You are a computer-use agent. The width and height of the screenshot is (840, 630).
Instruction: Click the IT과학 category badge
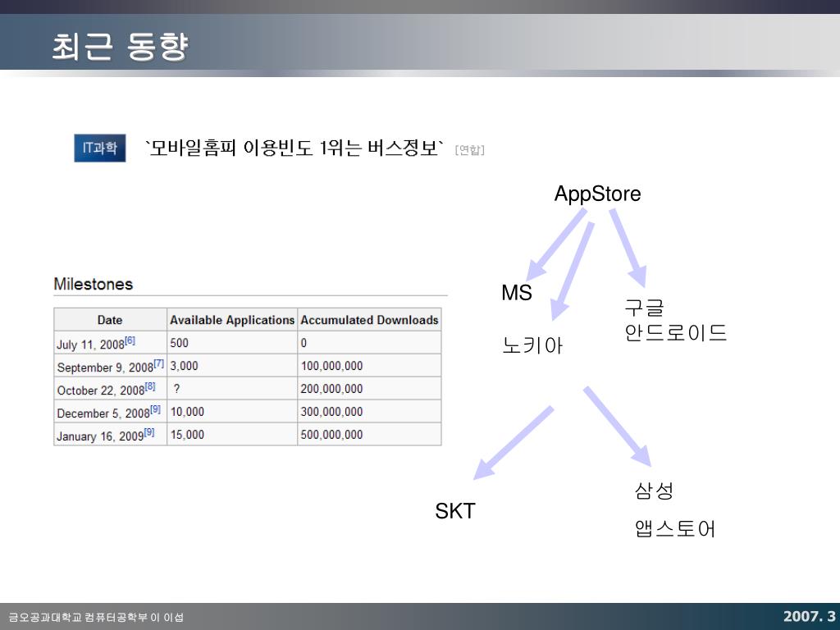[x=99, y=148]
